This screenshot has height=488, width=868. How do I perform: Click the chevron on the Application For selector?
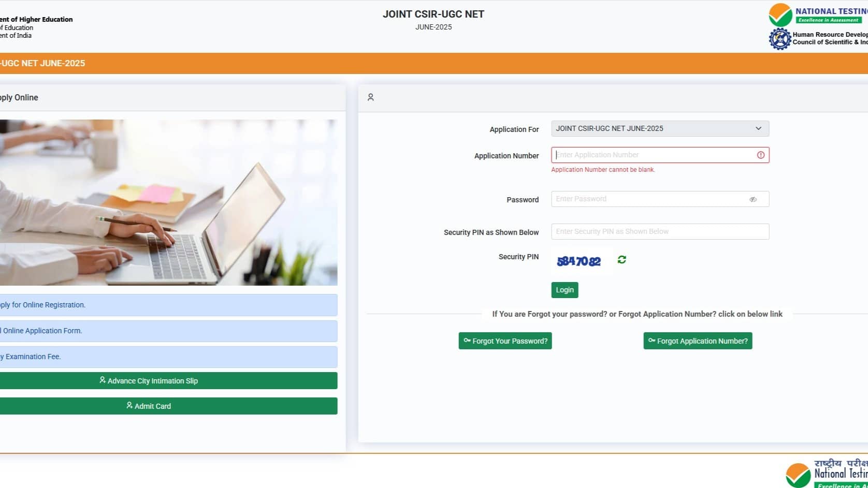coord(758,128)
